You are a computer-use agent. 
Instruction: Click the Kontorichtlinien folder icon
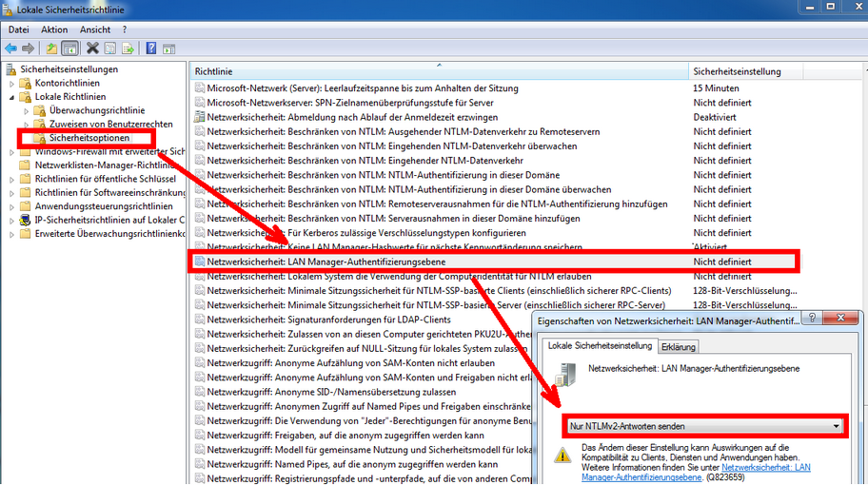(25, 83)
